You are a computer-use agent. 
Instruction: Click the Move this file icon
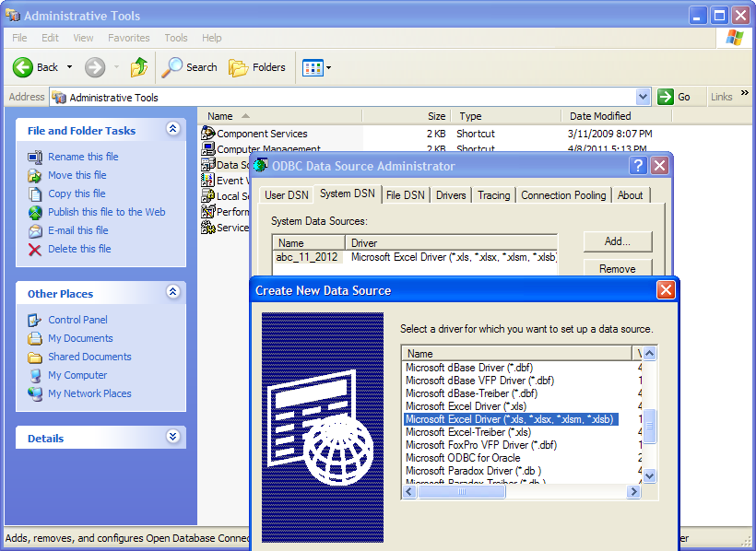[35, 175]
